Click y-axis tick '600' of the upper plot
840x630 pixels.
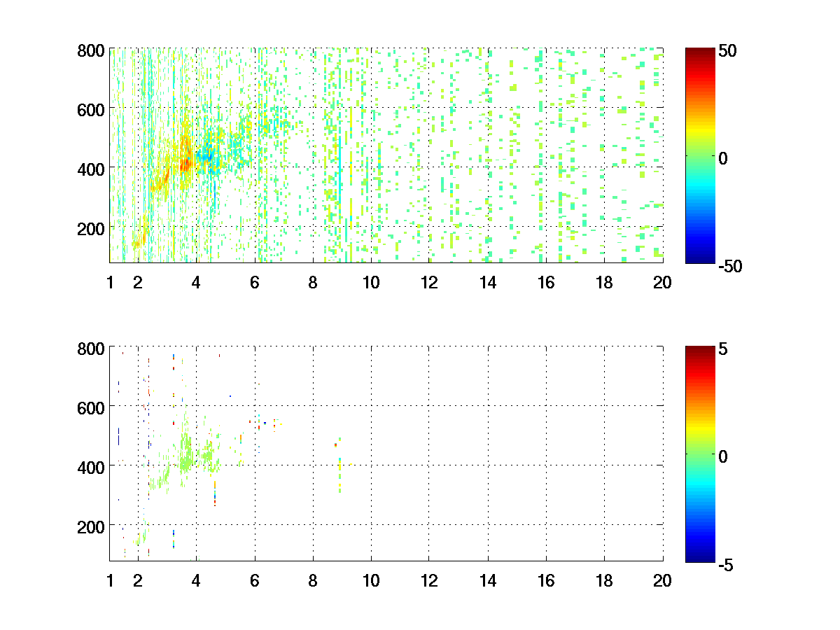point(91,109)
